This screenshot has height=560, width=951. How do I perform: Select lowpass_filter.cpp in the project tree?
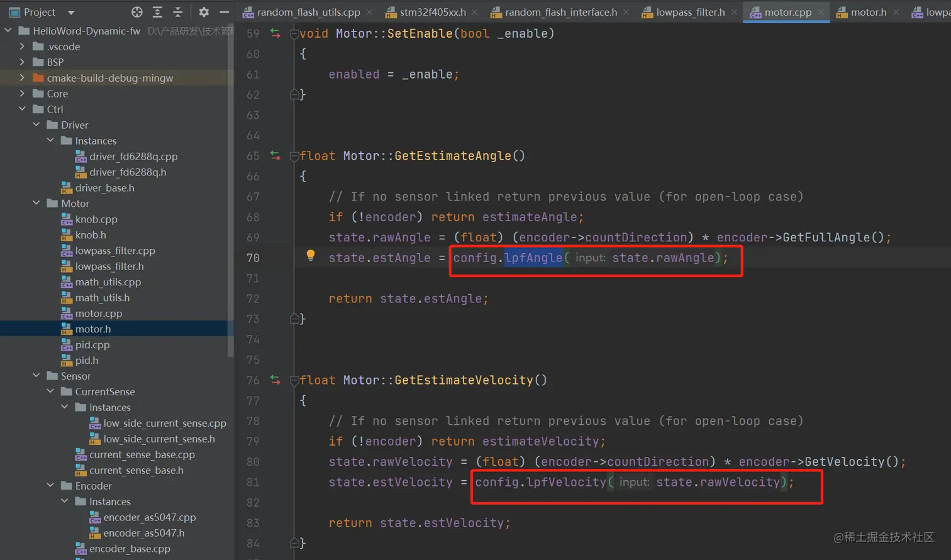point(115,251)
